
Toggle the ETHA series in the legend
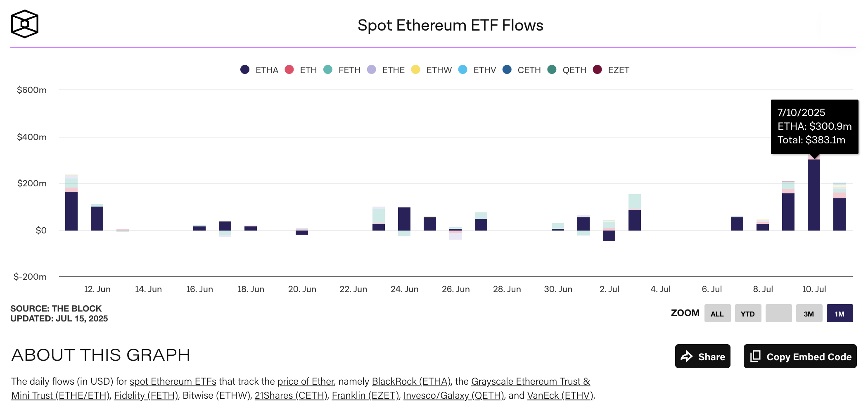[260, 70]
